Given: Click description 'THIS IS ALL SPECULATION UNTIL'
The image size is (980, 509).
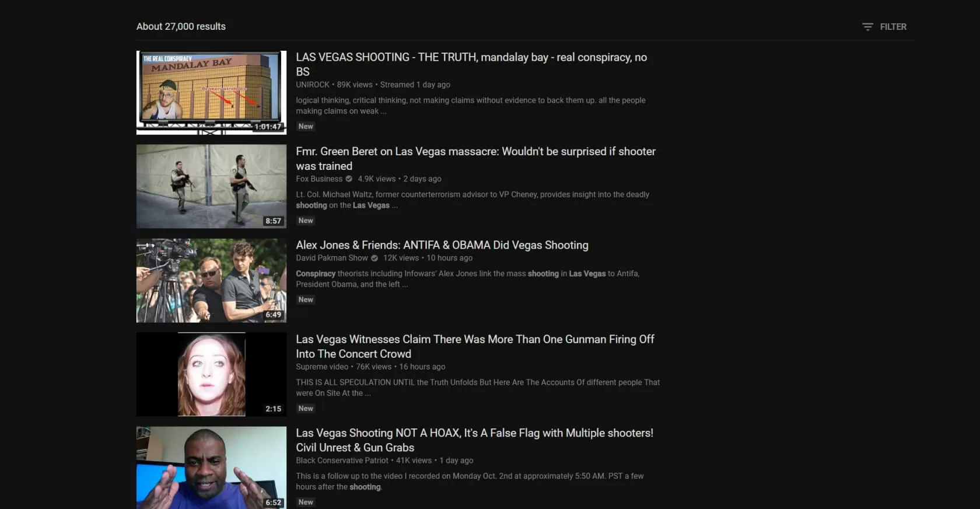Looking at the screenshot, I should tap(478, 388).
